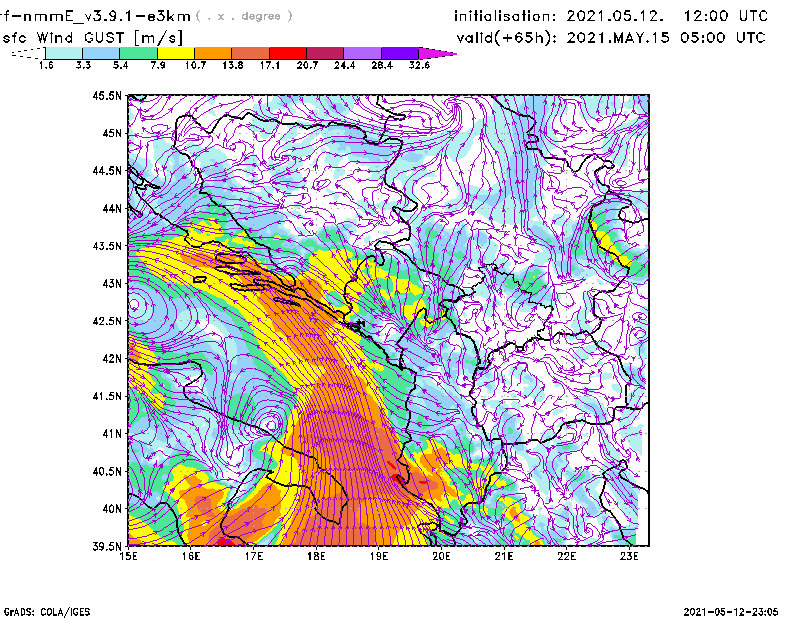
Task: Click the legend value '20.7'
Action: [x=307, y=65]
